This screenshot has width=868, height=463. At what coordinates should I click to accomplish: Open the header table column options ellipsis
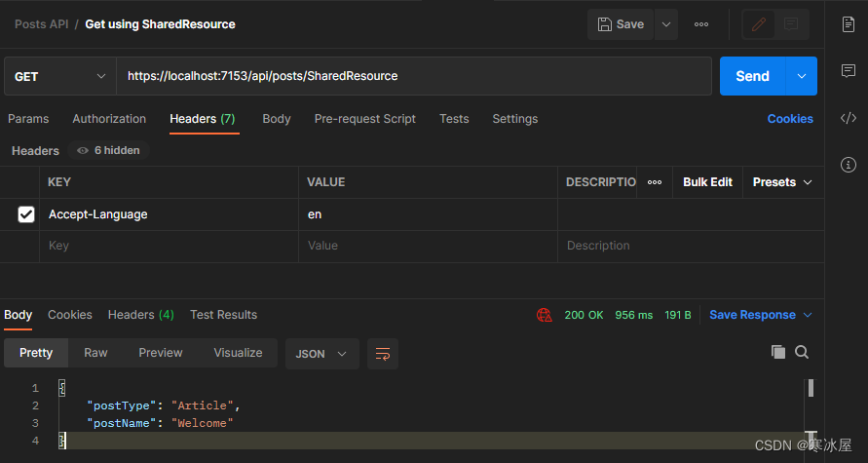pyautogui.click(x=655, y=182)
